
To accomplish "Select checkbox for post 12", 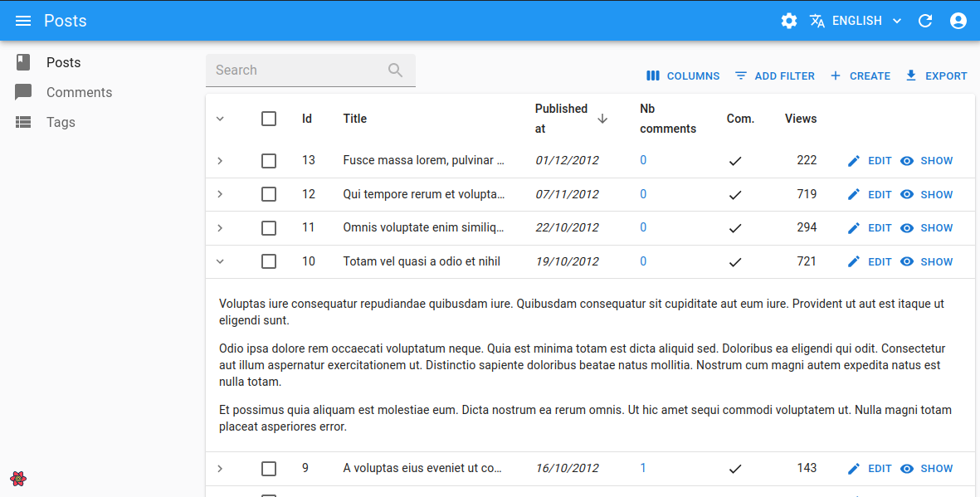I will point(269,194).
